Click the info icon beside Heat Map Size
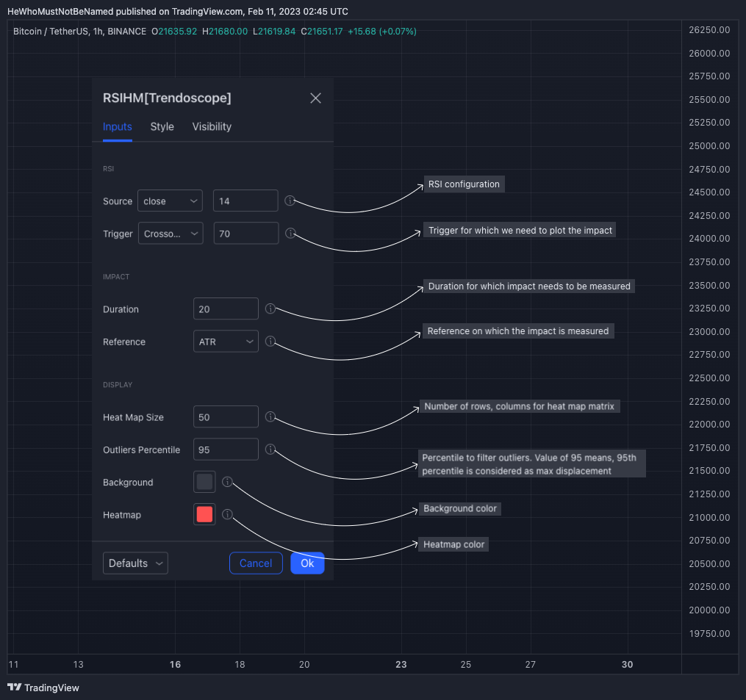746x700 pixels. pyautogui.click(x=270, y=416)
